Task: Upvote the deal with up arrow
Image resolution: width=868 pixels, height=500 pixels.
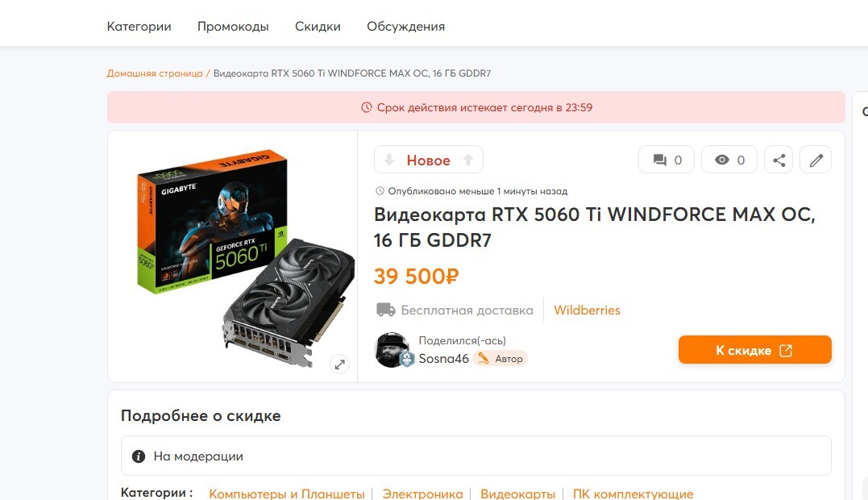Action: click(467, 160)
